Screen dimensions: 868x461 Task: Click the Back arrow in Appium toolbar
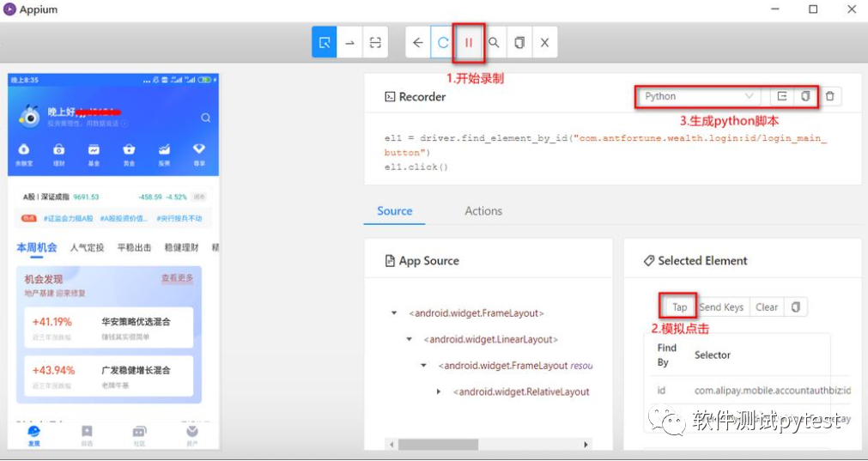coord(418,42)
